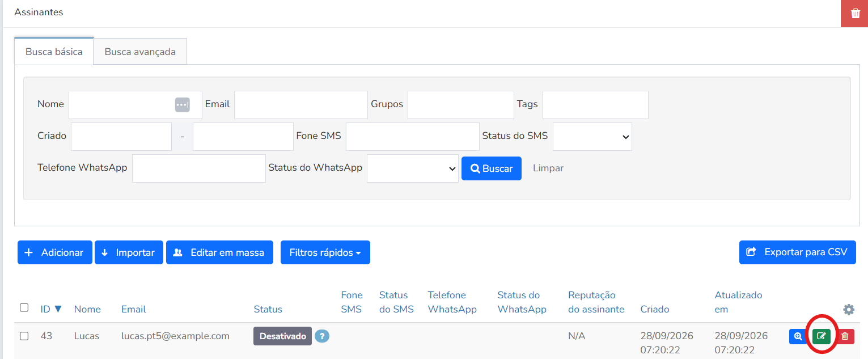Tick the checkbox for subscriber ID 43
This screenshot has height=359, width=868.
click(x=24, y=336)
